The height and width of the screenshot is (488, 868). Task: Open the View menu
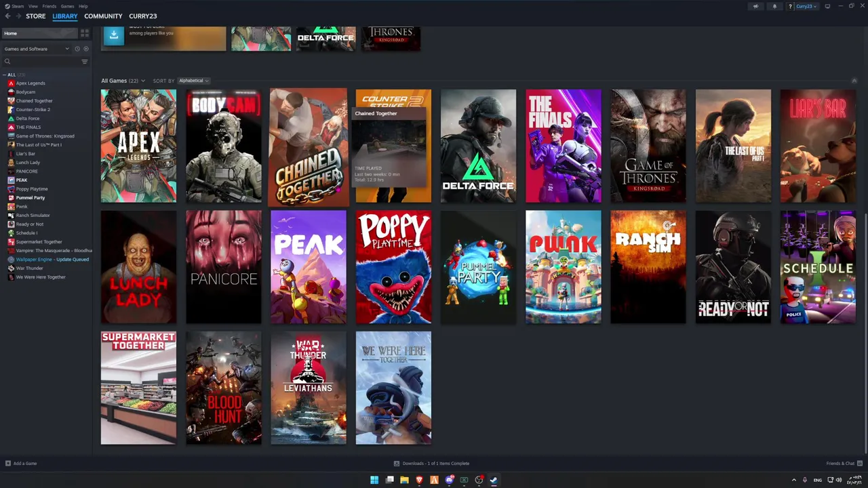click(33, 6)
